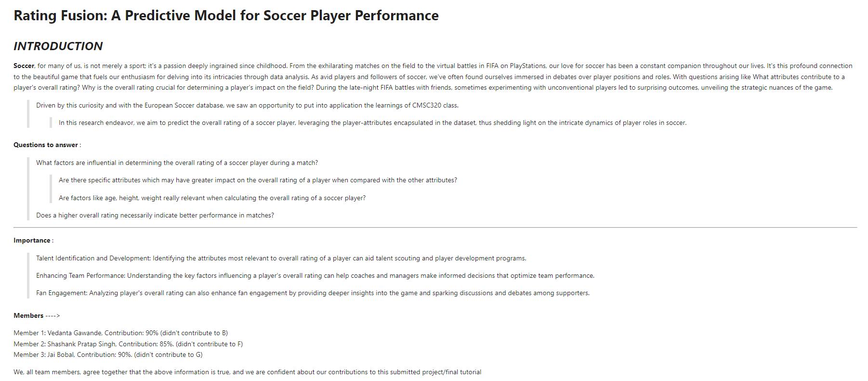Click the bold word 'Soccer' starting the paragraph
This screenshot has height=381, width=868.
24,66
